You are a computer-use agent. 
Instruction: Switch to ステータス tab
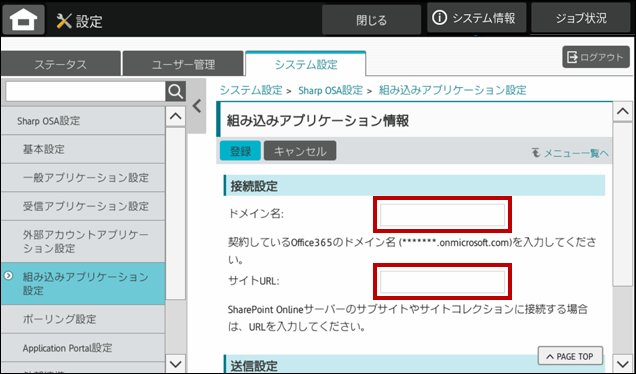[60, 64]
